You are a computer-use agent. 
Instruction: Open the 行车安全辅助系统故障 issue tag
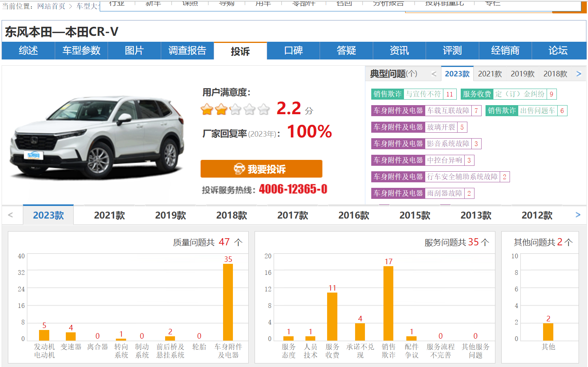(441, 177)
